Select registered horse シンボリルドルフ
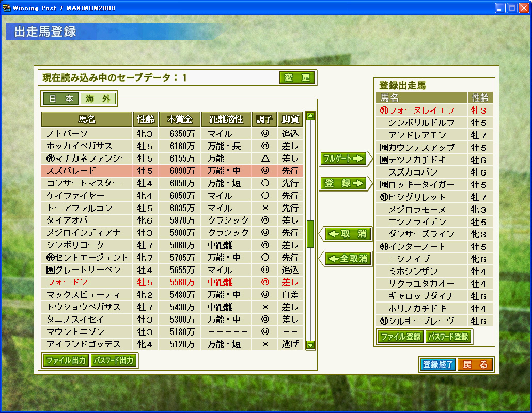Viewport: 532px width, 413px height. (434, 123)
